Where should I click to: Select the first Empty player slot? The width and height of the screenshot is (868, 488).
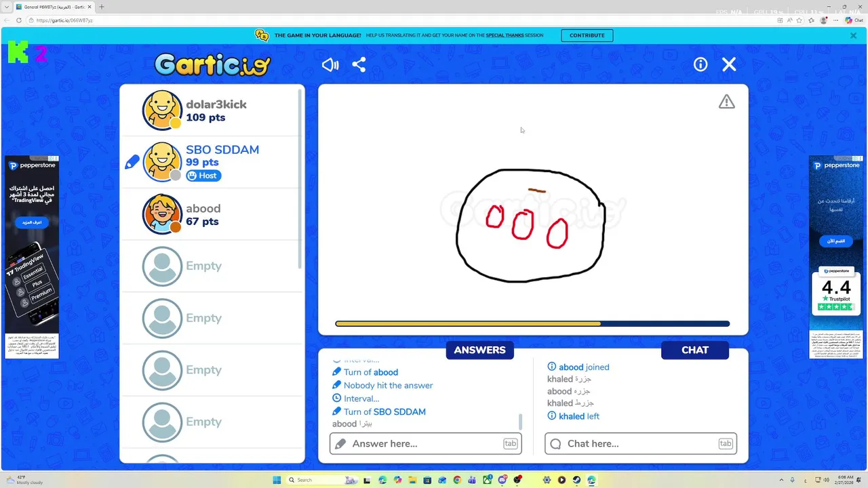212,266
